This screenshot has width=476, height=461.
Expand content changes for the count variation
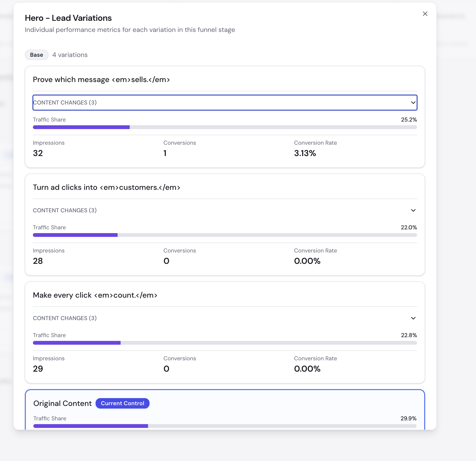coord(225,318)
